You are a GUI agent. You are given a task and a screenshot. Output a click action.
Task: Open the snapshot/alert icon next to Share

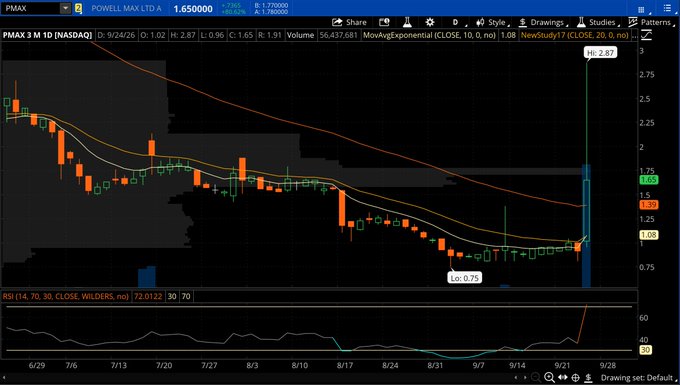point(384,22)
